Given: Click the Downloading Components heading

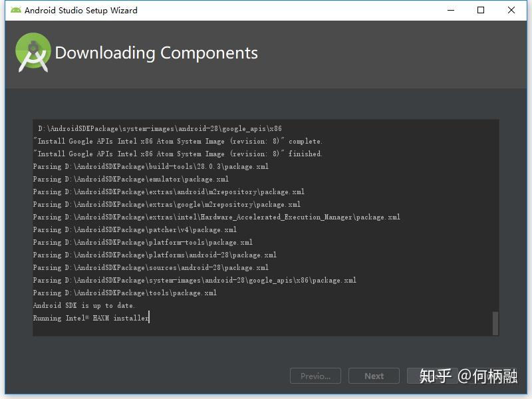Looking at the screenshot, I should (156, 53).
